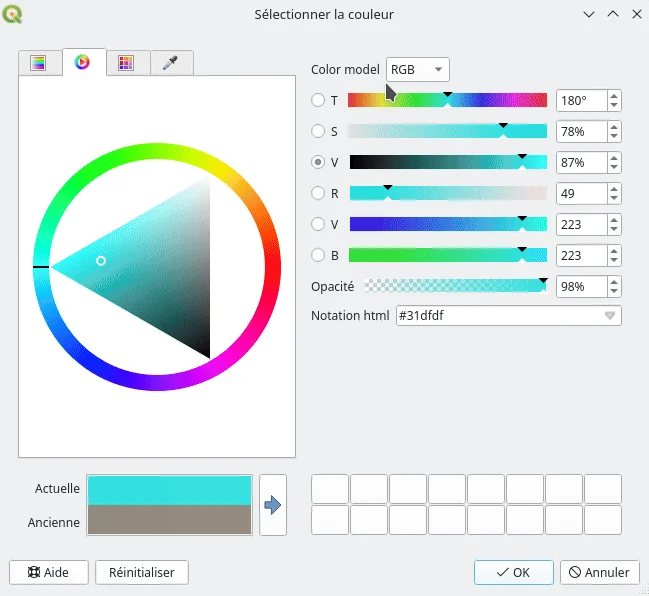Select the B blue radio button
The width and height of the screenshot is (649, 596).
point(319,255)
